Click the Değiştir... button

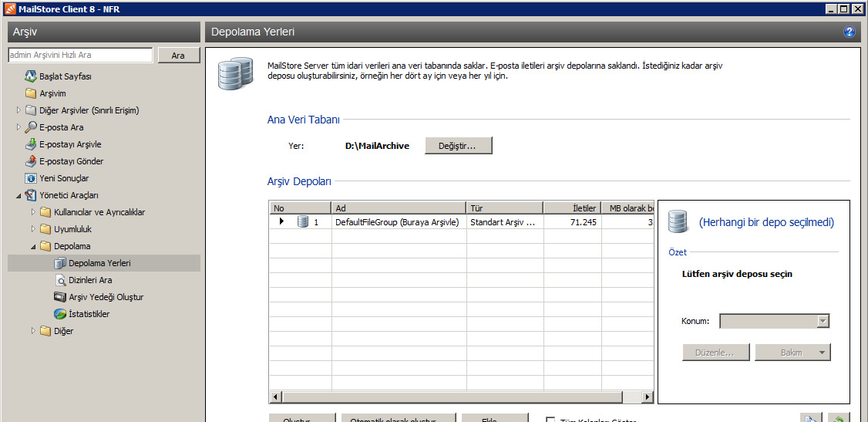pyautogui.click(x=459, y=146)
